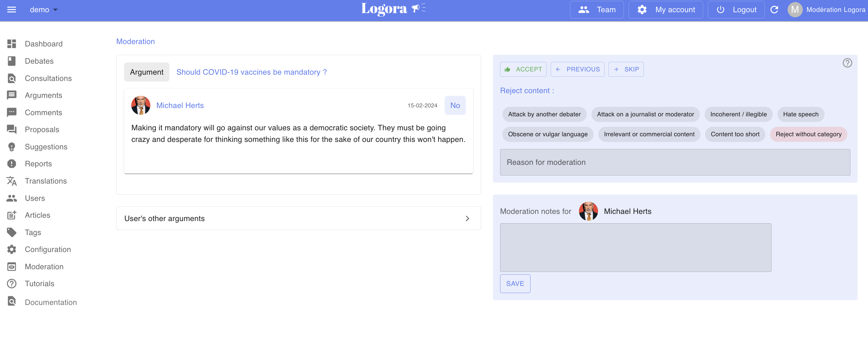Viewport: 868px width, 357px height.
Task: Click the No position badge
Action: (x=455, y=105)
